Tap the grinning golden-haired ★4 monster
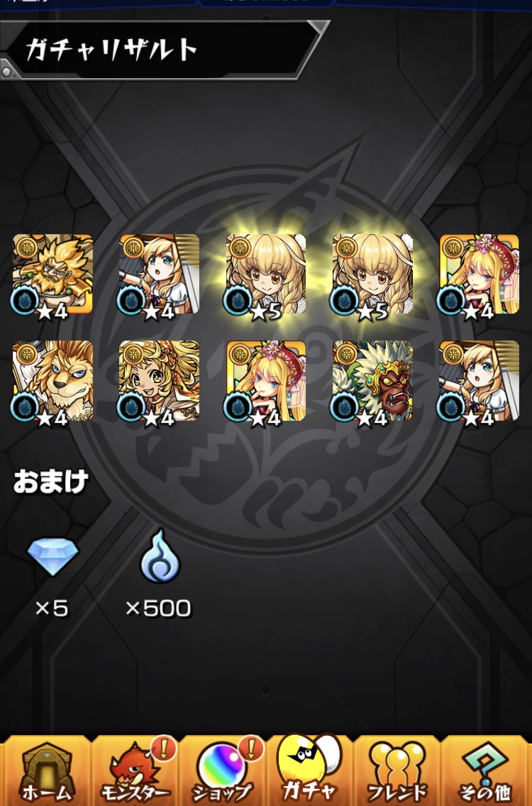 tap(160, 381)
